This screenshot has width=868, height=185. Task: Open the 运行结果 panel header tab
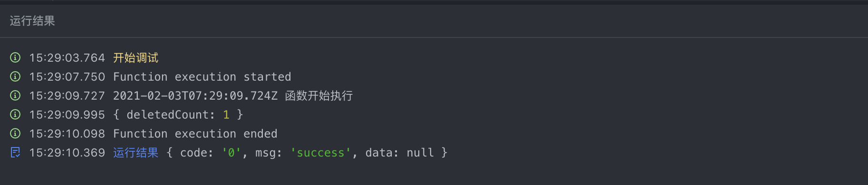(x=32, y=21)
